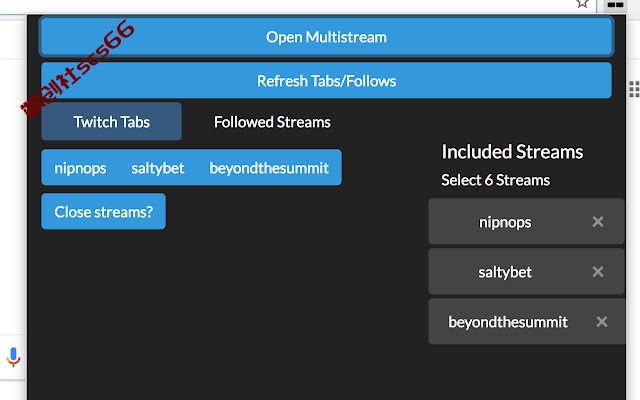Remove saltybet using its X icon
Image resolution: width=640 pixels, height=400 pixels.
[598, 272]
